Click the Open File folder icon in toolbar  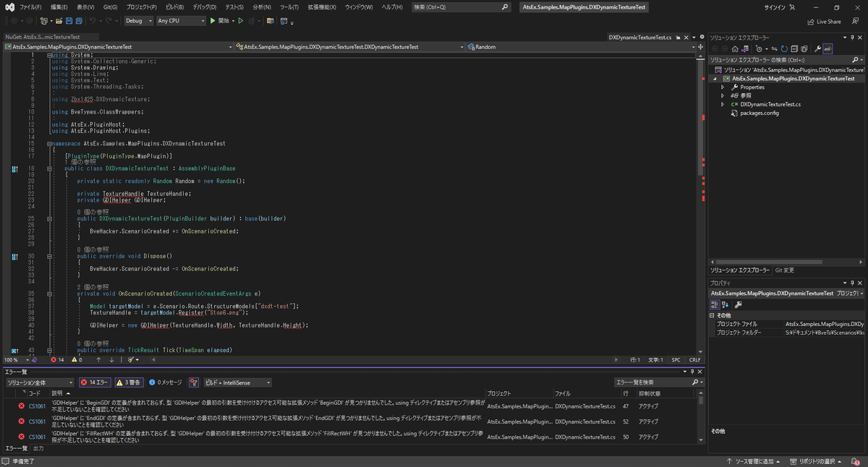coord(61,21)
